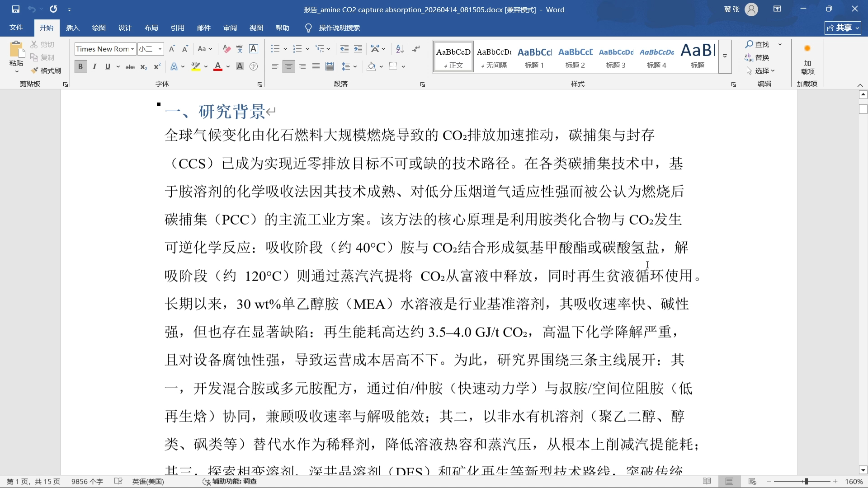This screenshot has width=868, height=488.
Task: Click the 替换 replace button
Action: [758, 57]
